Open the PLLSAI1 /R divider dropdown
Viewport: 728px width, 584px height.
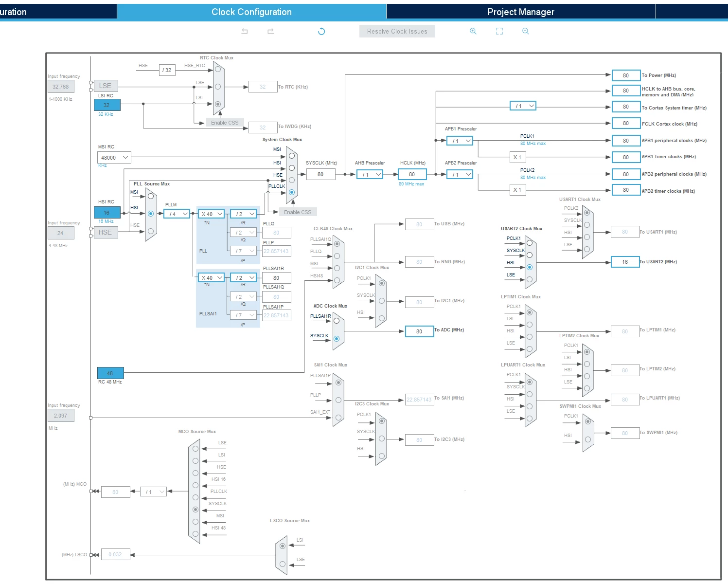[x=243, y=278]
